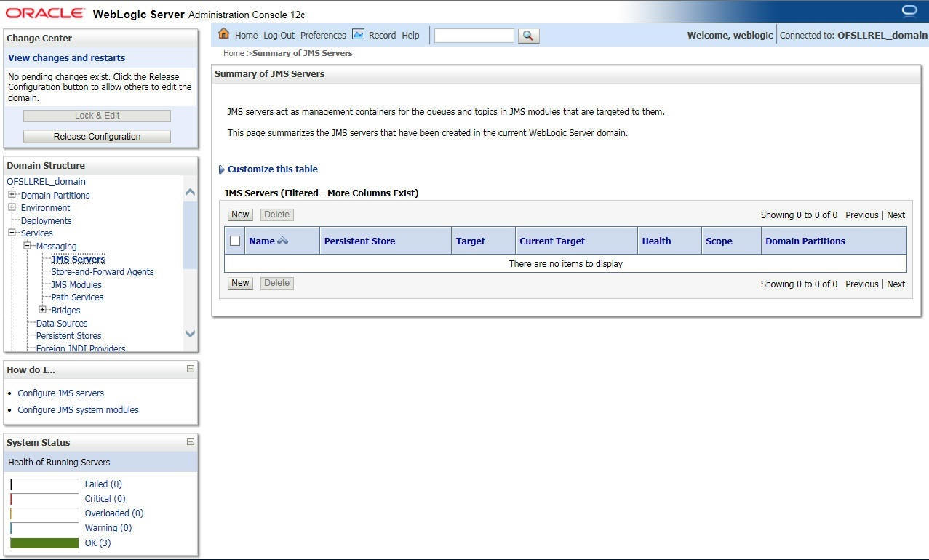This screenshot has height=560, width=929.
Task: Open Bridges in the domain tree
Action: pyautogui.click(x=65, y=310)
